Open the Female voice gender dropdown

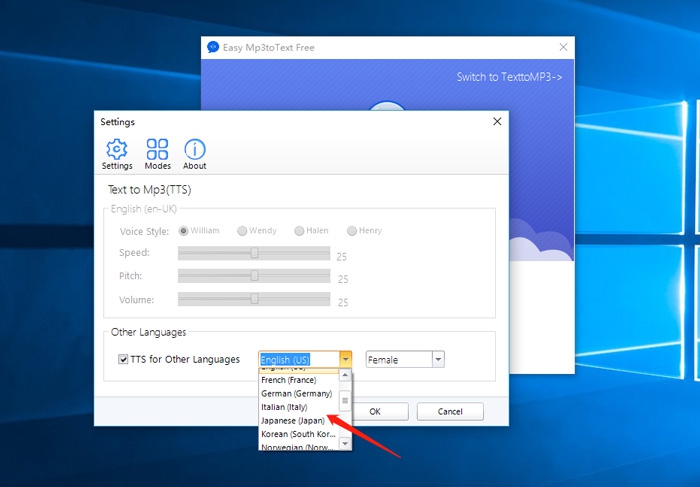pos(438,359)
